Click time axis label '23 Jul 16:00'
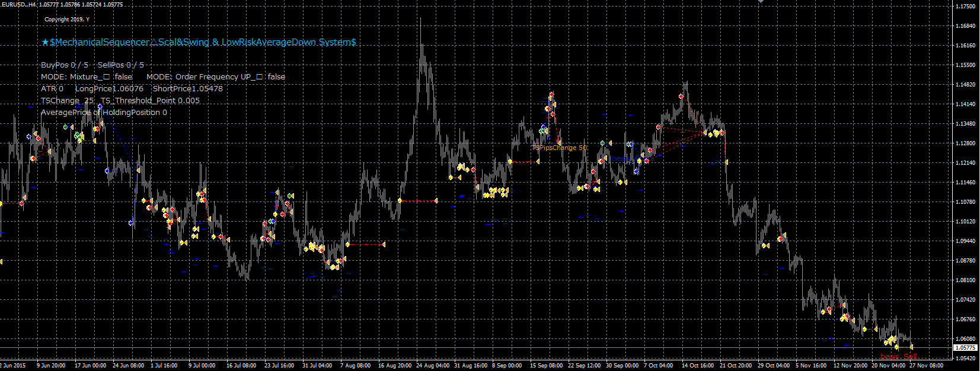 pyautogui.click(x=279, y=366)
